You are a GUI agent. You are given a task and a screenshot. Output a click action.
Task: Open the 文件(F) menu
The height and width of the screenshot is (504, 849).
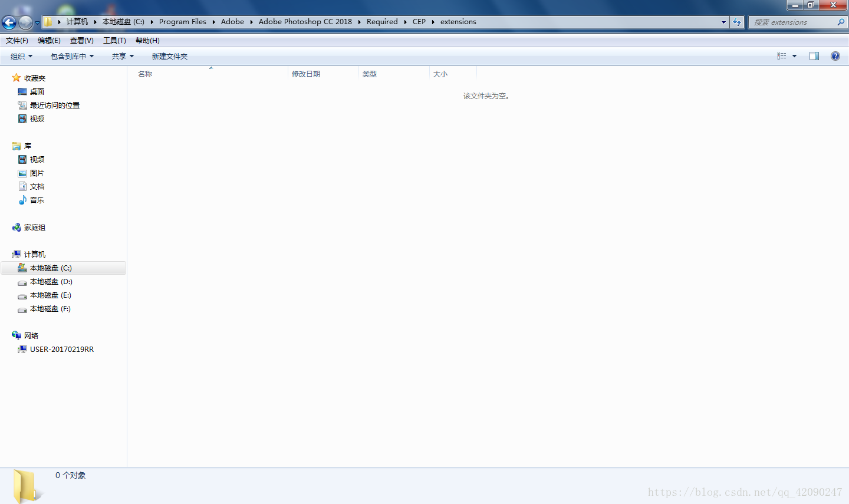[17, 41]
